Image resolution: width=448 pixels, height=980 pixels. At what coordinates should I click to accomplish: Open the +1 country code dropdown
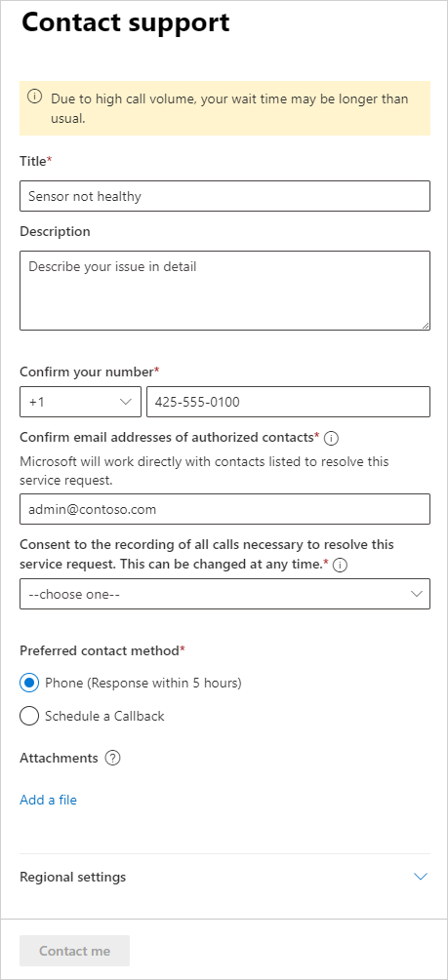(x=81, y=402)
